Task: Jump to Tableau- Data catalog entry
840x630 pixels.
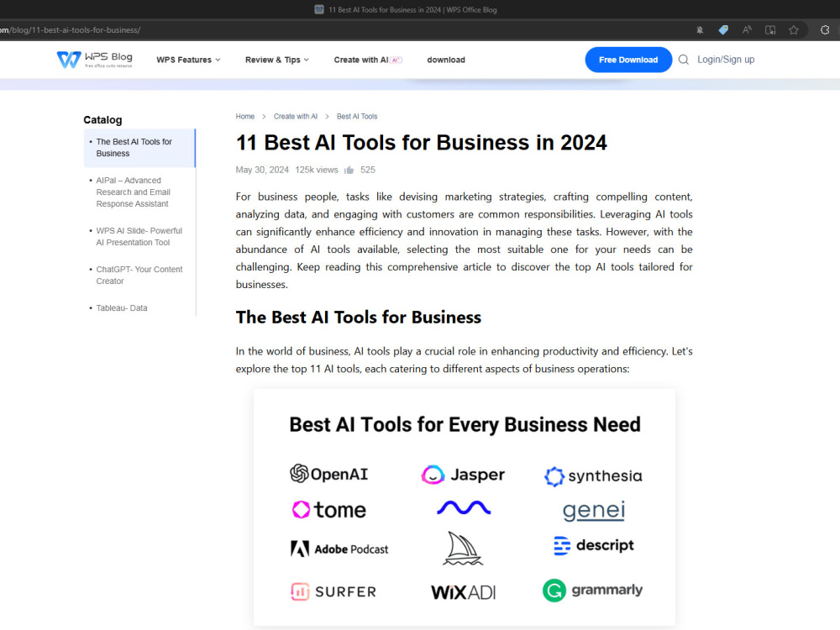Action: point(121,308)
